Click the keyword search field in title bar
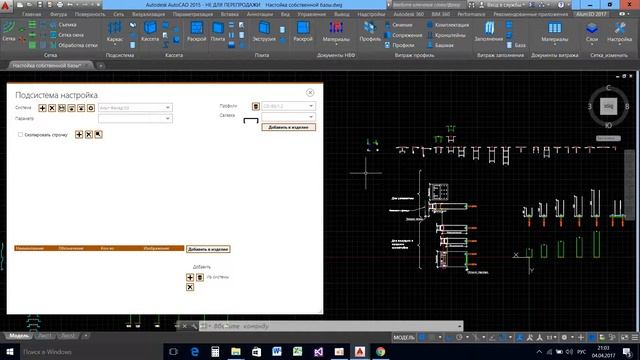Screen dimensions: 640x360 coord(428,5)
